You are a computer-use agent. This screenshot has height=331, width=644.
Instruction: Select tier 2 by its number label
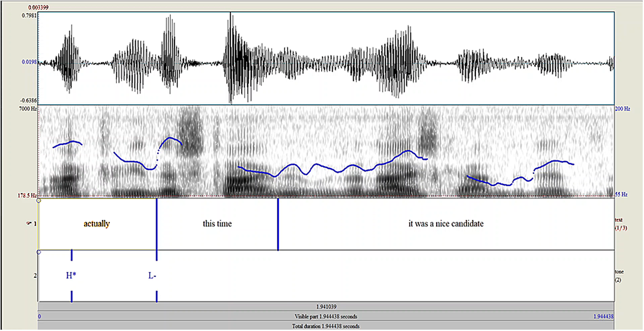click(x=34, y=276)
